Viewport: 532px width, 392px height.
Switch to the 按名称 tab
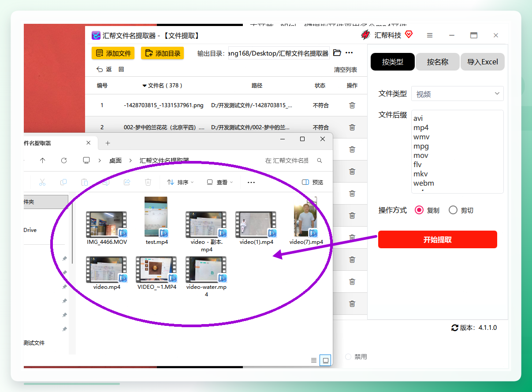(438, 62)
